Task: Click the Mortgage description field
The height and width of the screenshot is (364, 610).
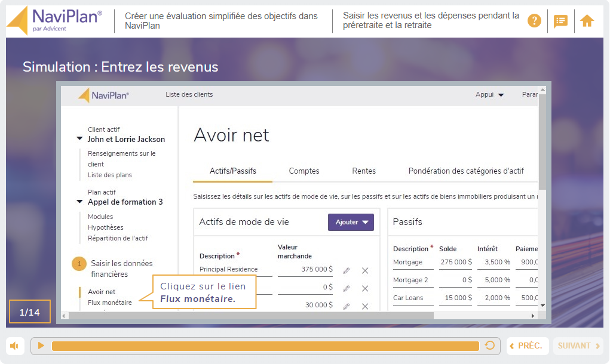Action: (x=413, y=262)
